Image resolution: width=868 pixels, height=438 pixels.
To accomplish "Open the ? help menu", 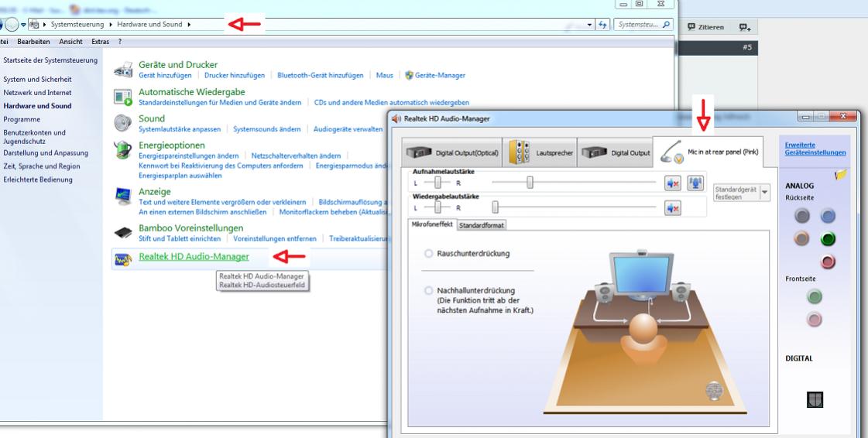I will coord(119,42).
